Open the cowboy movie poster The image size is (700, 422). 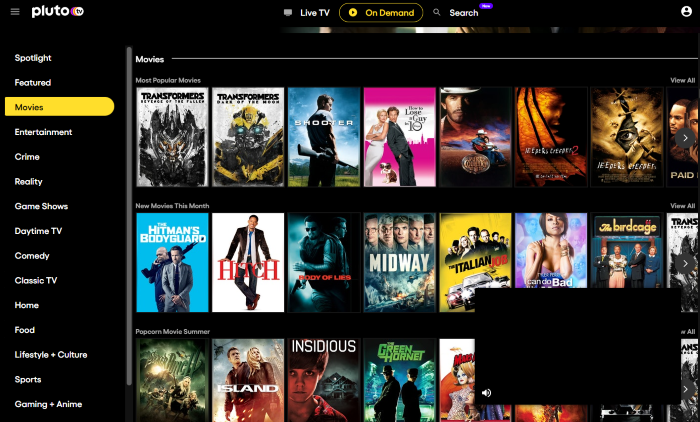point(475,137)
